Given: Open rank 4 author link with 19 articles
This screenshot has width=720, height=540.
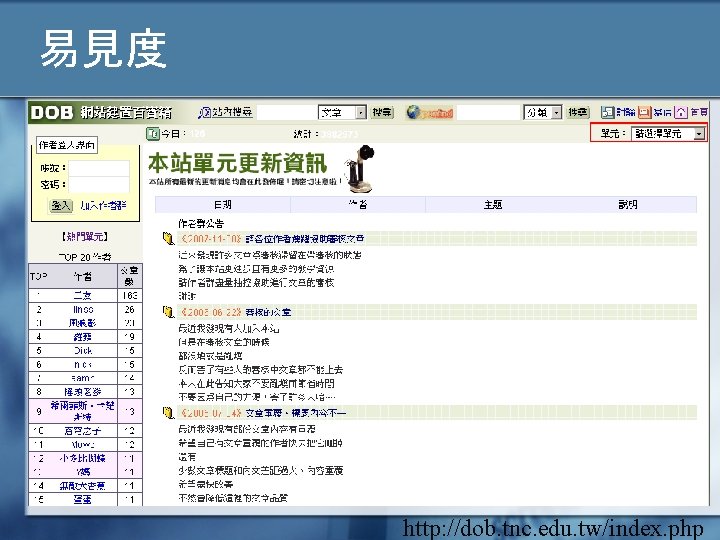Looking at the screenshot, I should pyautogui.click(x=83, y=337).
